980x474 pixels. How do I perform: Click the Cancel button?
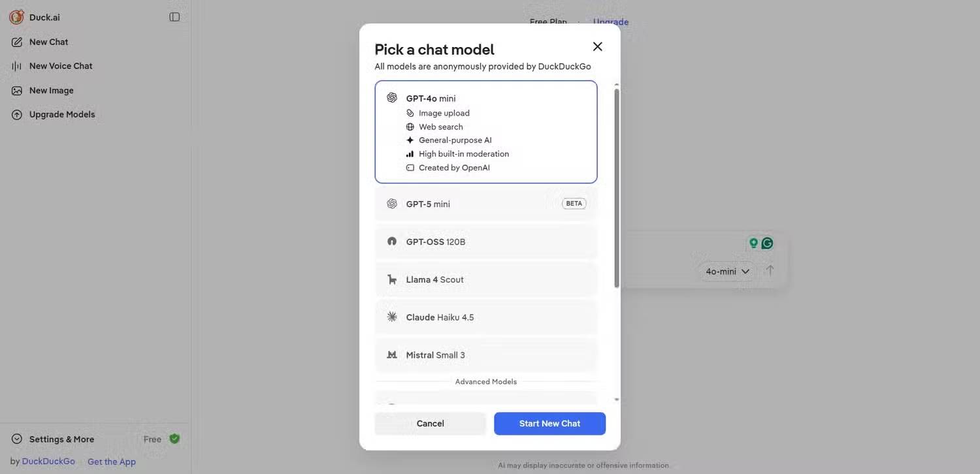point(430,424)
